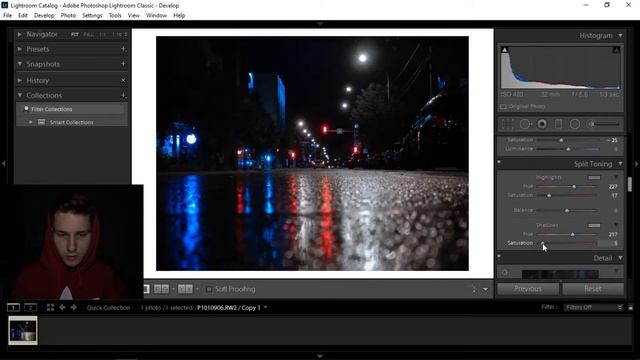Image resolution: width=640 pixels, height=360 pixels.
Task: Expand the Smart Collections tree item
Action: pyautogui.click(x=31, y=122)
